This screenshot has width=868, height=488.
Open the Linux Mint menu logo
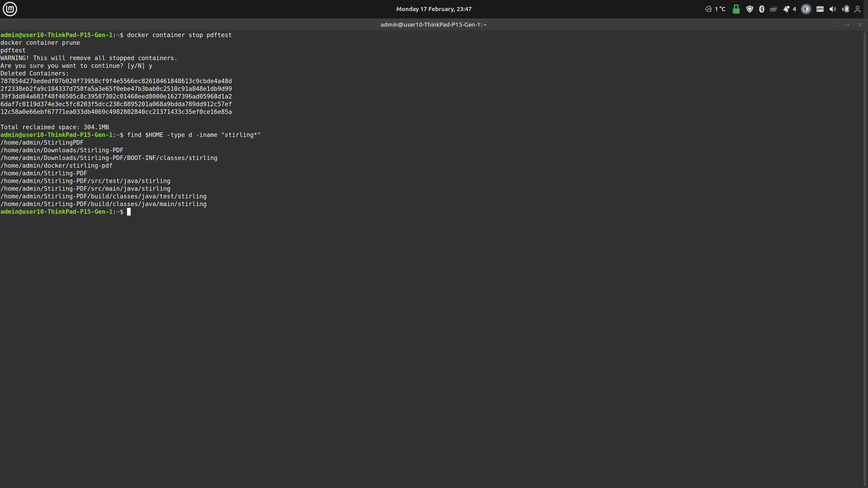click(x=10, y=9)
